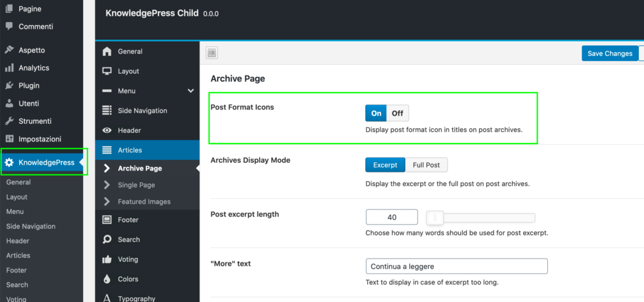Click the Layout monitor icon
The height and width of the screenshot is (302, 644).
click(107, 71)
